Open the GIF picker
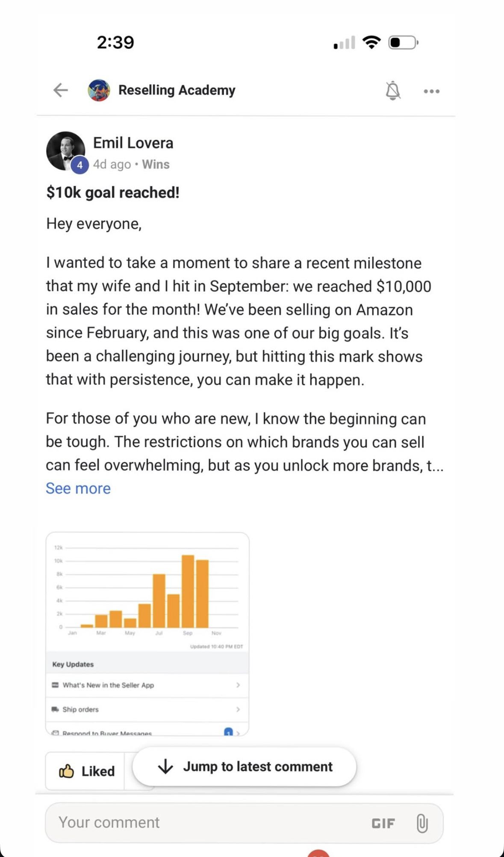This screenshot has width=504, height=857. click(383, 823)
